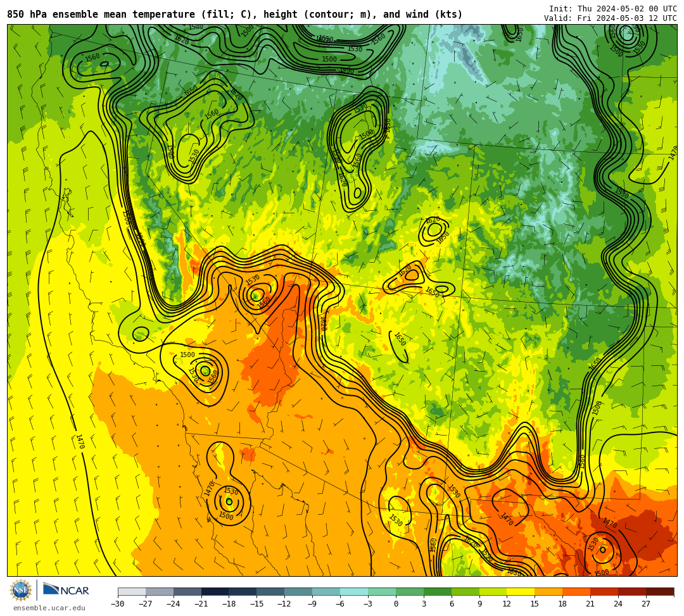The image size is (684, 616).
Task: Click the Valid: Fri 2024-05-03 12 UTC text
Action: tap(611, 18)
